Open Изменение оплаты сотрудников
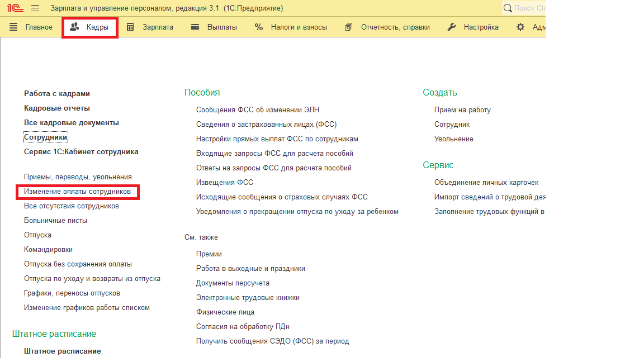The image size is (644, 362). 77,192
